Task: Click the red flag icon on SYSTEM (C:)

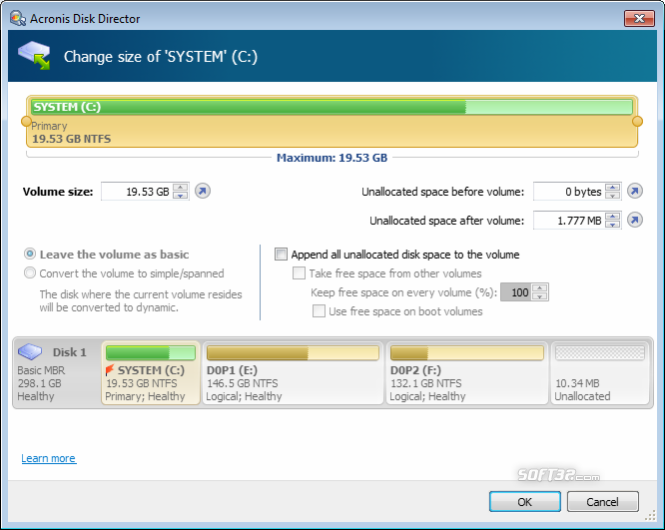Action: point(109,370)
